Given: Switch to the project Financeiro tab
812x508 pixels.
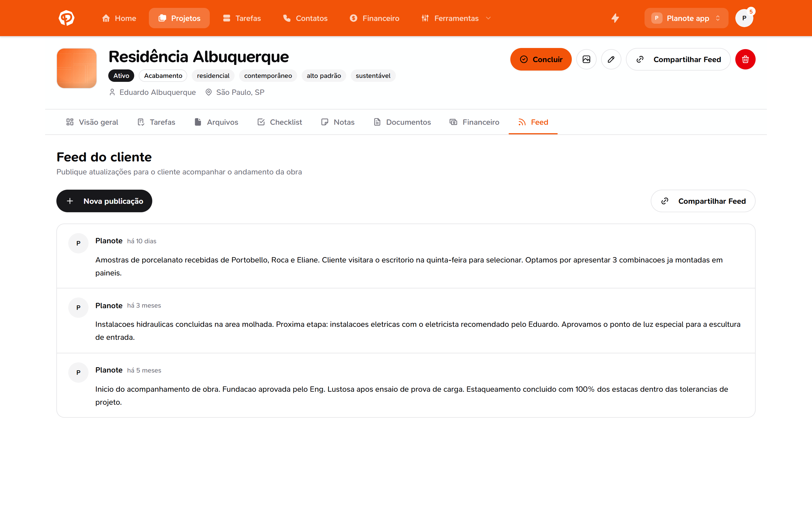Looking at the screenshot, I should click(475, 122).
